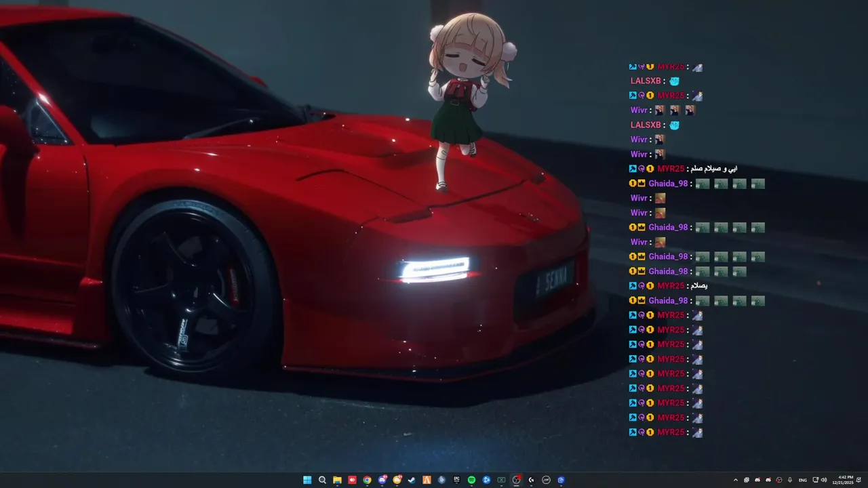Open the red app icon beside File Explorer
The width and height of the screenshot is (868, 488).
click(352, 480)
